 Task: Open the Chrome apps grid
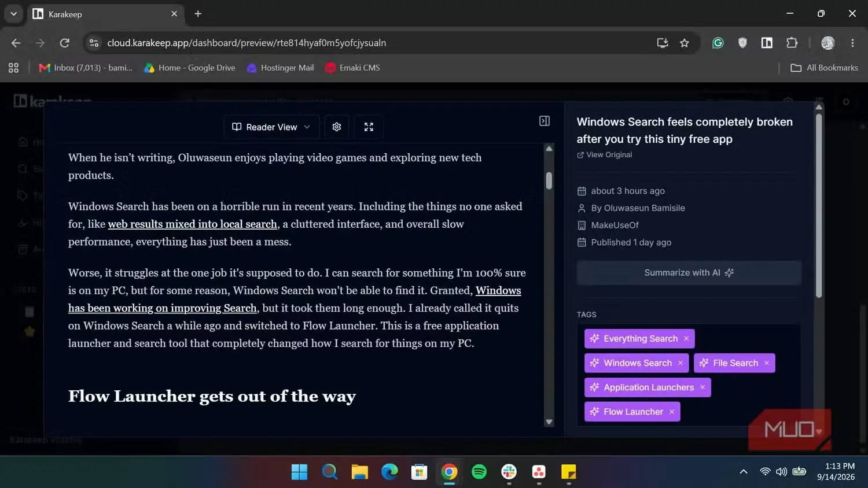(x=14, y=68)
